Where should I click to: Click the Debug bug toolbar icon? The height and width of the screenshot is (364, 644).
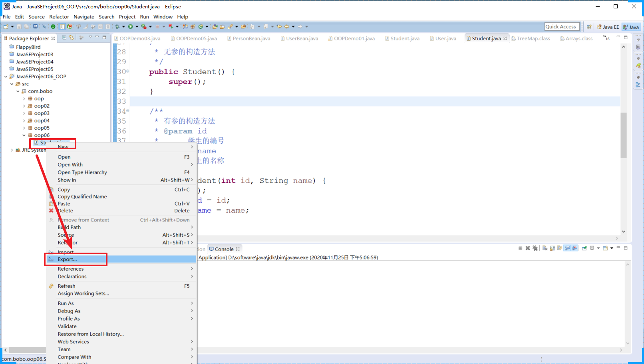click(x=117, y=26)
